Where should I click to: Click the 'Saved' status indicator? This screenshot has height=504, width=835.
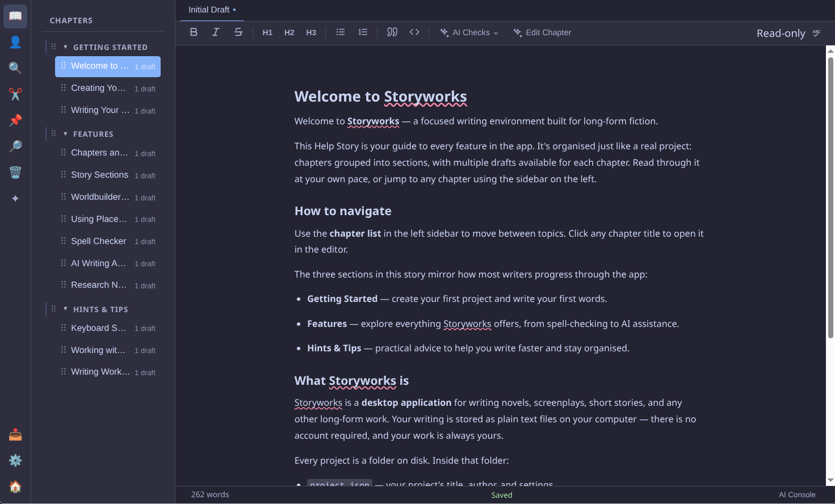point(502,495)
